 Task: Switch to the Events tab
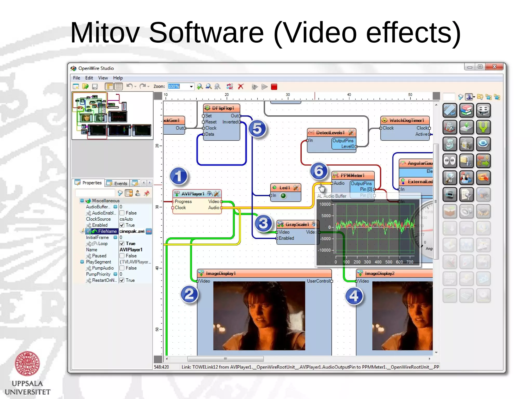(x=117, y=183)
